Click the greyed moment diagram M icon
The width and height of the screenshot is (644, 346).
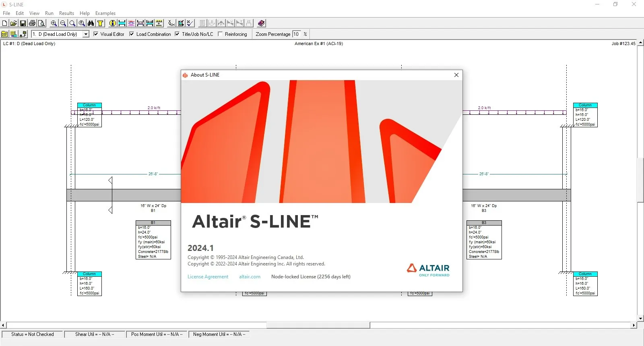221,23
